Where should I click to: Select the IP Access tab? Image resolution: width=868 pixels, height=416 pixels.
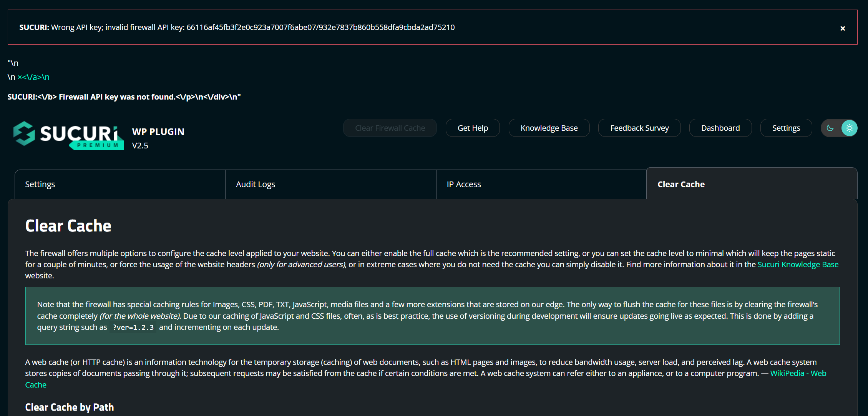(464, 184)
